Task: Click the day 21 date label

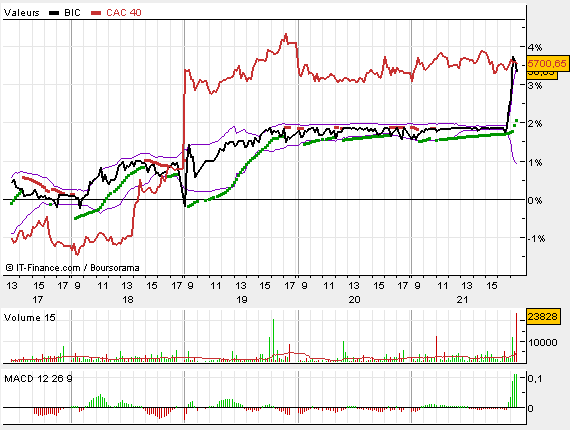Action: (x=462, y=300)
